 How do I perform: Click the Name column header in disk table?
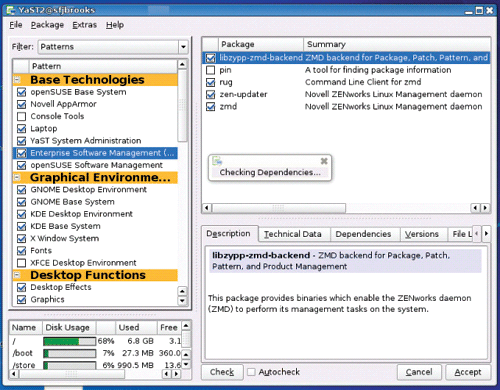pos(25,328)
